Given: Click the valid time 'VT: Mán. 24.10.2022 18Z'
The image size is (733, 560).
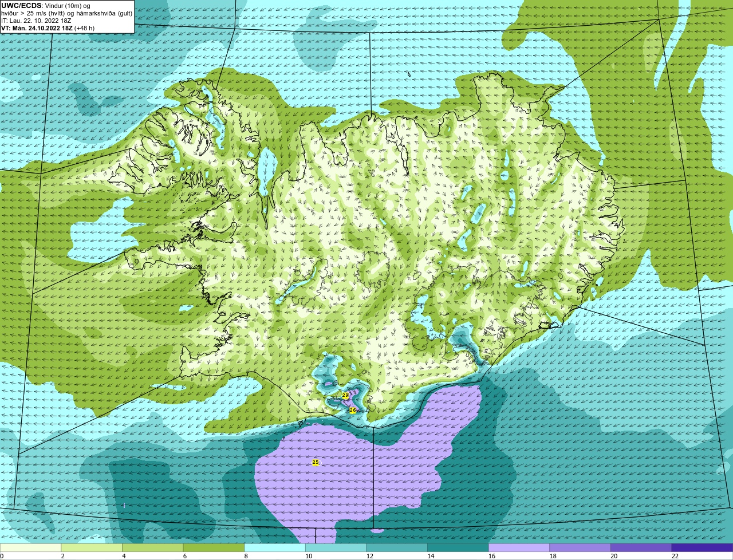Looking at the screenshot, I should tap(37, 28).
